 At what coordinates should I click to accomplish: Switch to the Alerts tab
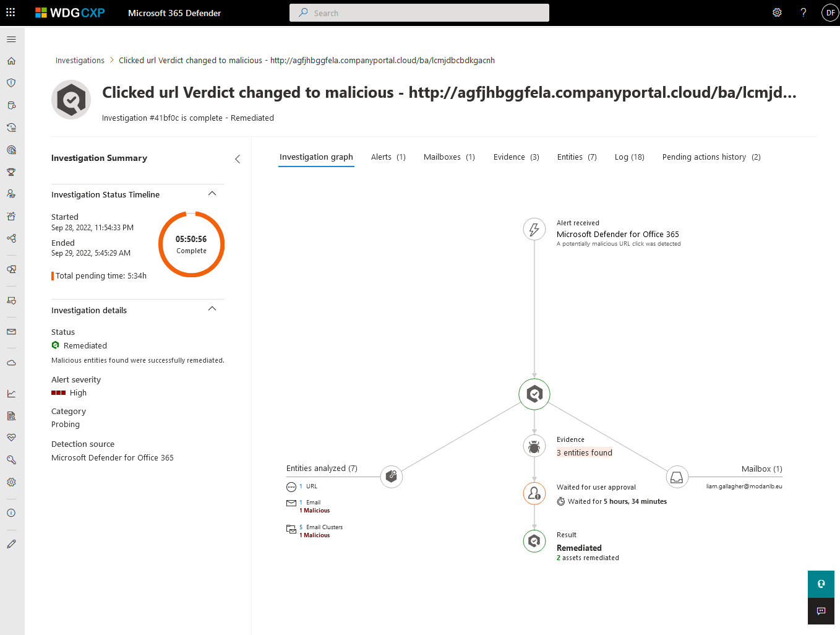point(388,157)
